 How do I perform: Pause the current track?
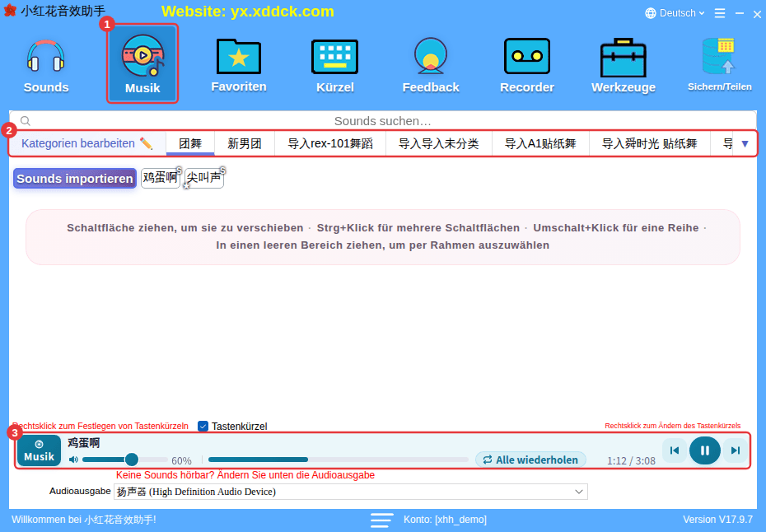pyautogui.click(x=704, y=450)
